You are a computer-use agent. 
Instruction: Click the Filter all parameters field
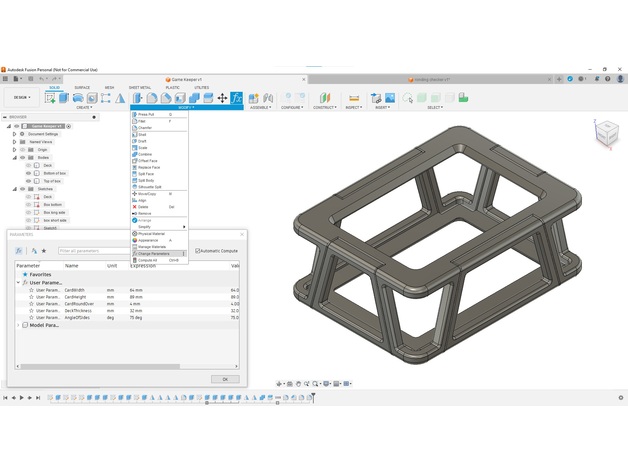92,251
